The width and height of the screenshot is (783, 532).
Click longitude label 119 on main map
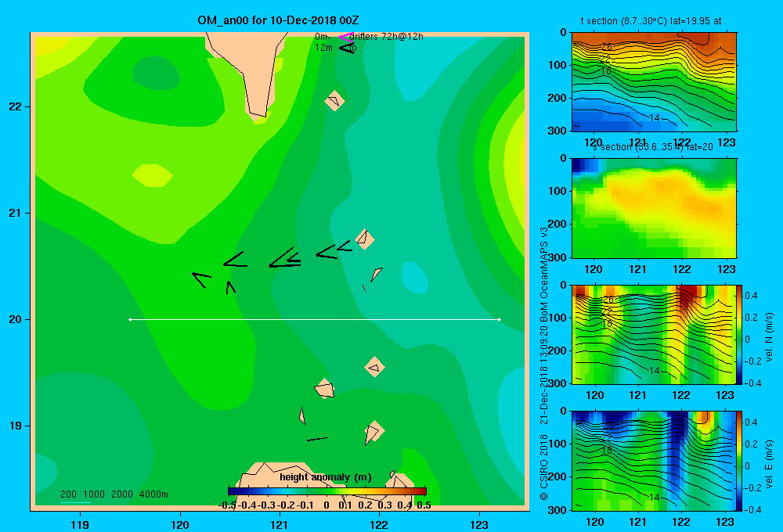[80, 524]
